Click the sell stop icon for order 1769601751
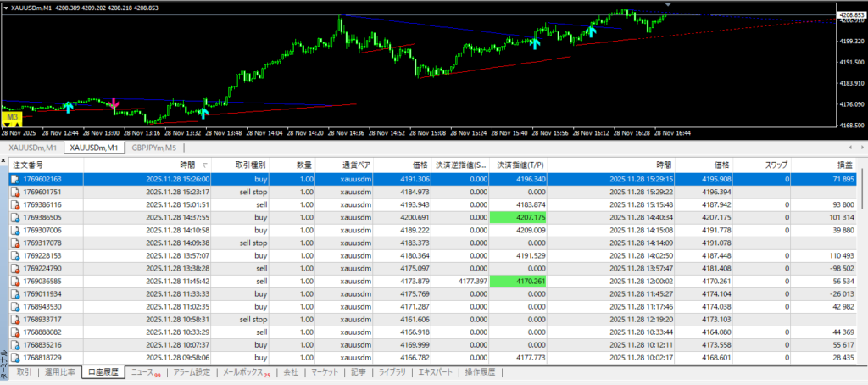The height and width of the screenshot is (385, 868). tap(15, 192)
